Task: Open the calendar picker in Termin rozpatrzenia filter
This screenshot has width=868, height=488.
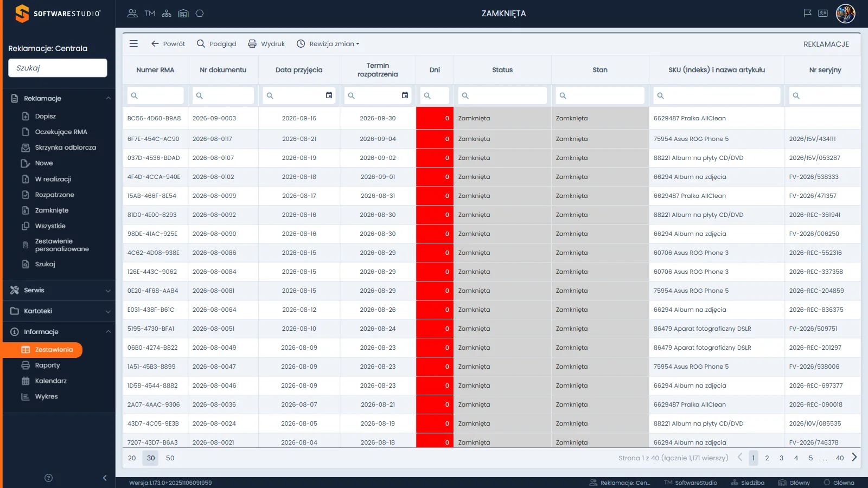Action: point(405,95)
